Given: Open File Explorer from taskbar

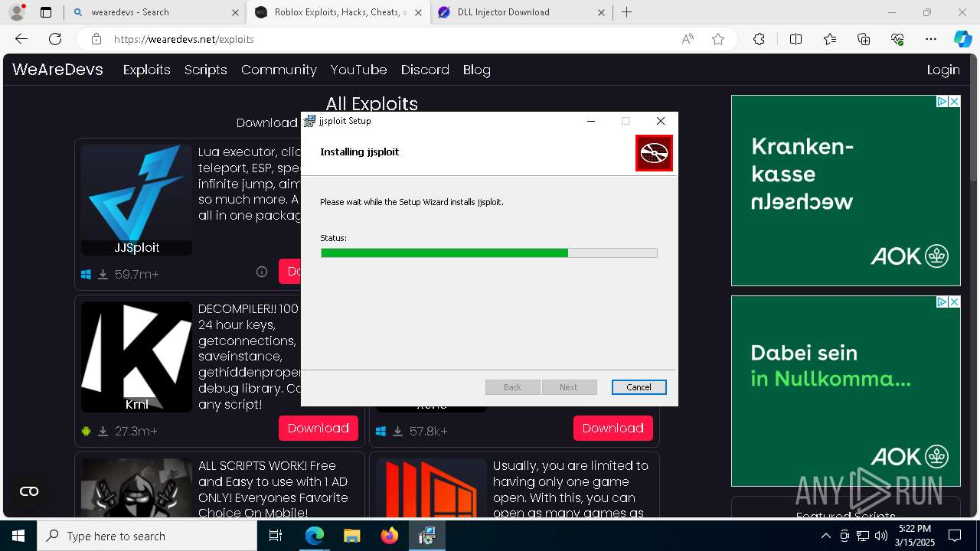Looking at the screenshot, I should pyautogui.click(x=351, y=536).
